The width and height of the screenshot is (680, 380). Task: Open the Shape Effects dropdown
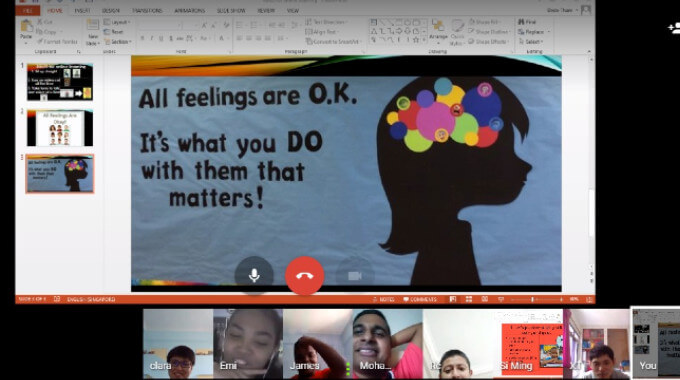489,42
